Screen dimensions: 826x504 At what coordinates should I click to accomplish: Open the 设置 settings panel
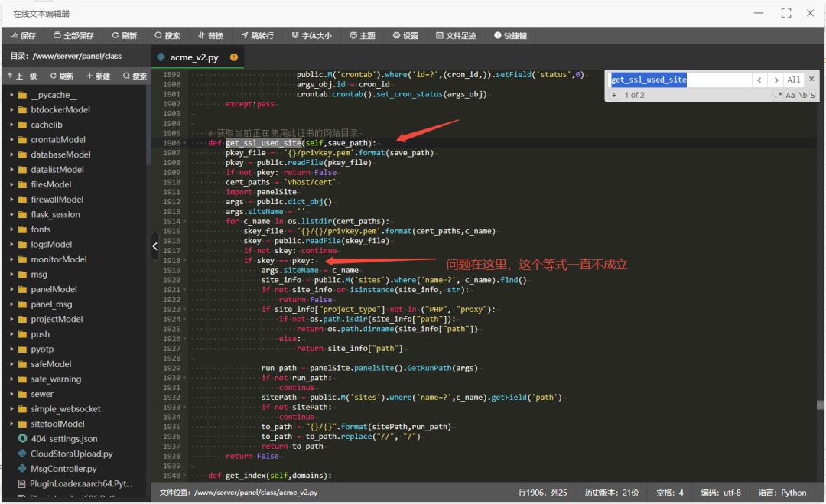[405, 36]
